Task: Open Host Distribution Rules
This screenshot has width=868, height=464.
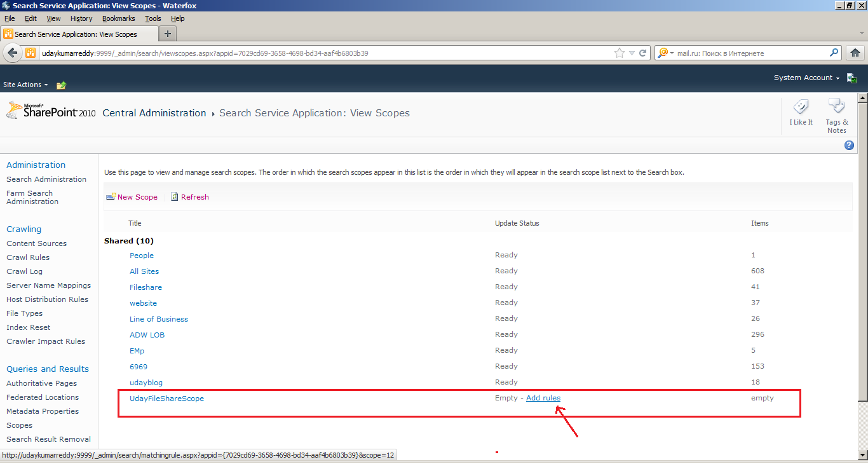Action: coord(48,299)
